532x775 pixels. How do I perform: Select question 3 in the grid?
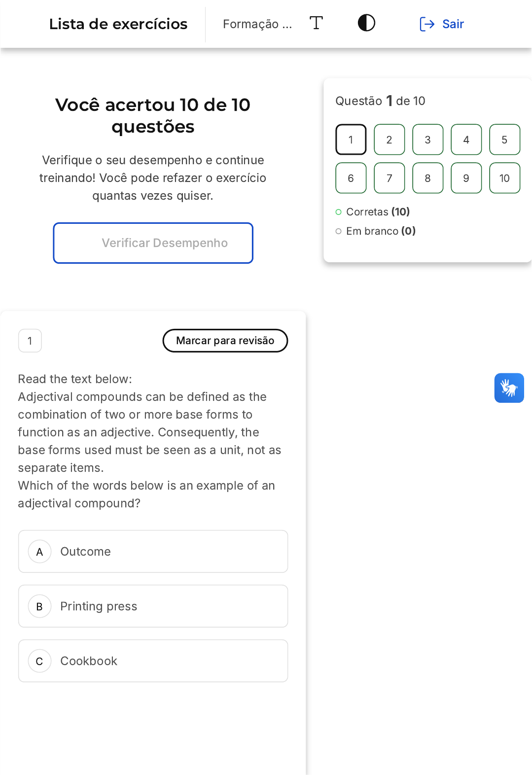(x=427, y=140)
